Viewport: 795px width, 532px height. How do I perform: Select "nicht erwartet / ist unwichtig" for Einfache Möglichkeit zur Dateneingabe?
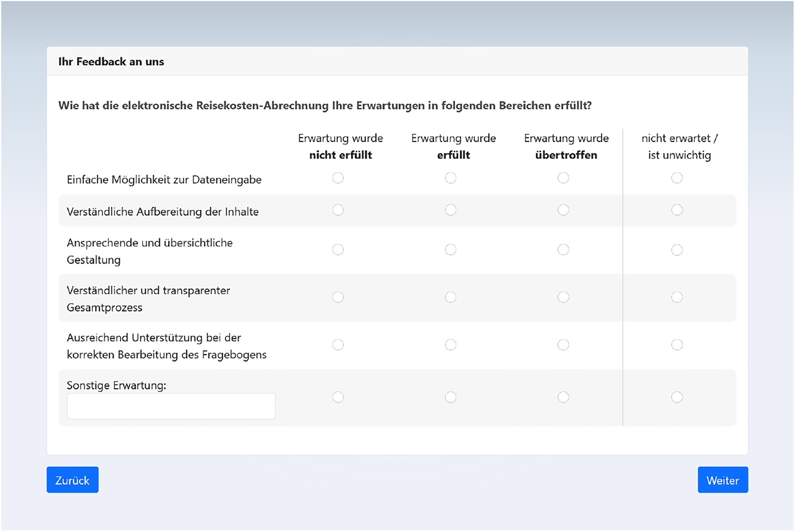pyautogui.click(x=677, y=178)
